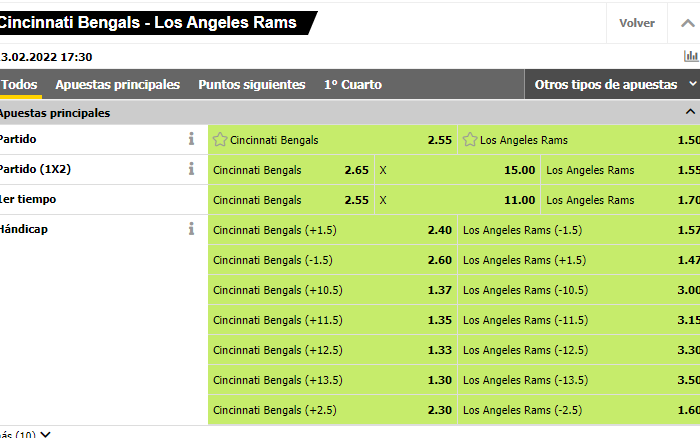Open info icon for Partido row

pos(191,139)
